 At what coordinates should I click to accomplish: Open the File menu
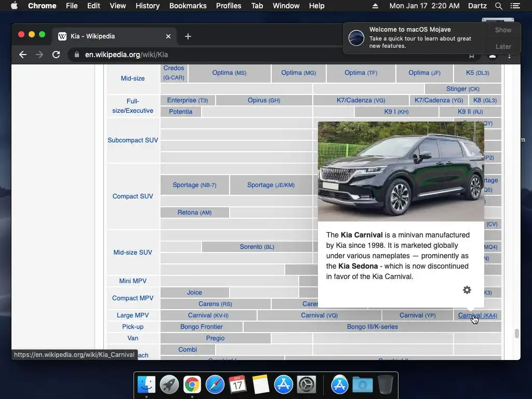[x=72, y=6]
